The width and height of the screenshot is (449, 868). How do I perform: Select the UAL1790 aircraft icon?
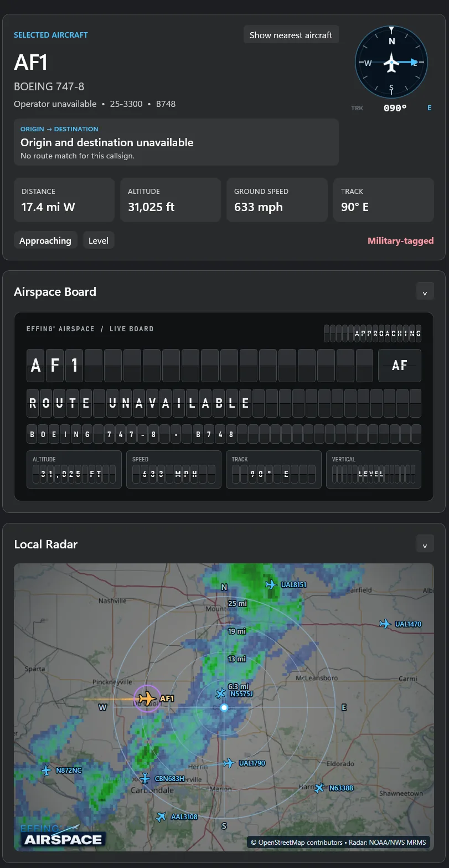229,763
